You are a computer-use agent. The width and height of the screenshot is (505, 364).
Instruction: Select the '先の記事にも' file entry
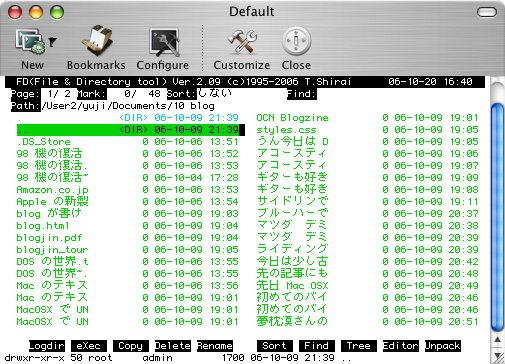pos(368,274)
